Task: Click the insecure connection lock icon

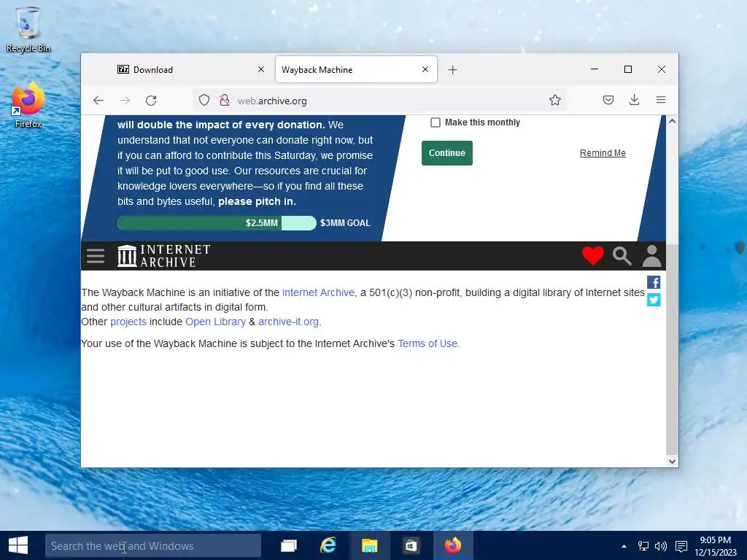Action: (x=225, y=100)
